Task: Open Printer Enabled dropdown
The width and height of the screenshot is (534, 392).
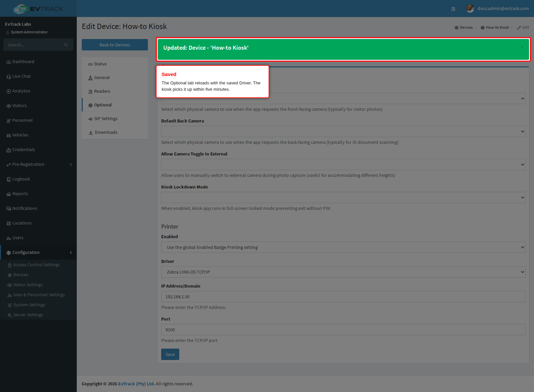Action: click(x=343, y=247)
